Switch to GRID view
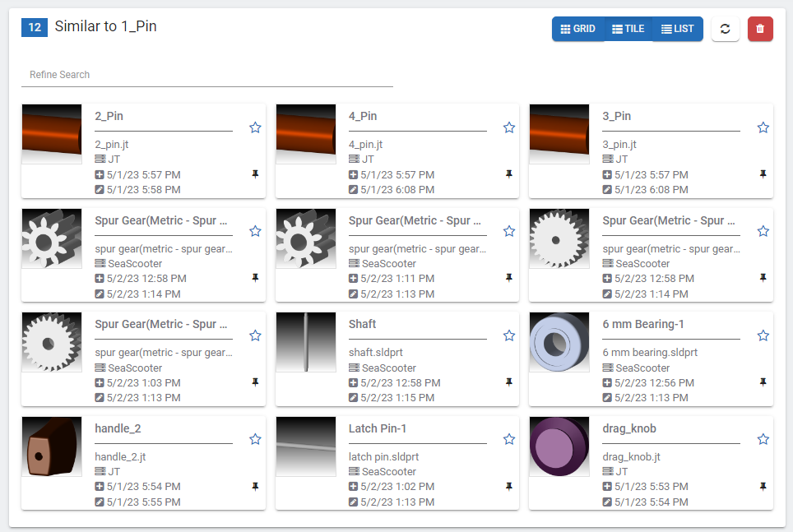 577,29
